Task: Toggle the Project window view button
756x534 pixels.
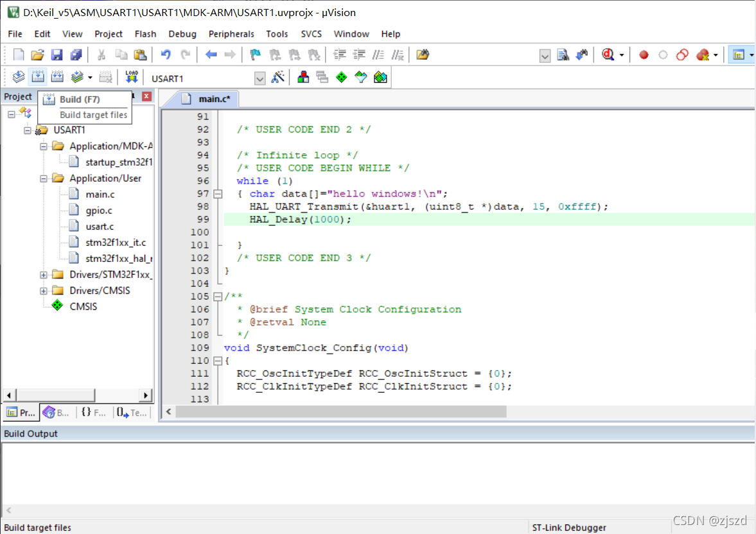Action: coord(738,55)
